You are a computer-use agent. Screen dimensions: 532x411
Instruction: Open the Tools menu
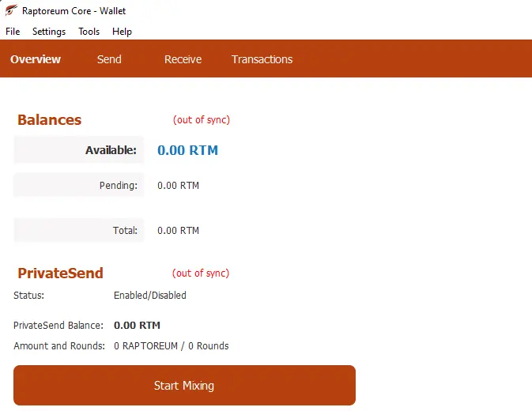coord(89,32)
